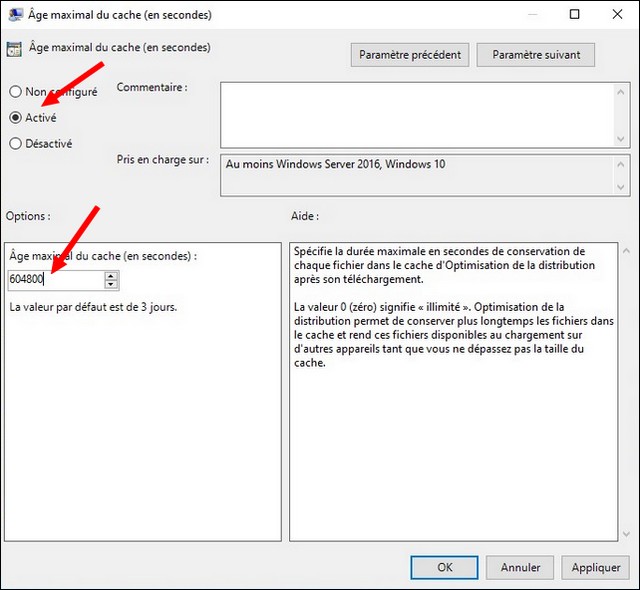This screenshot has height=590, width=640.
Task: Click the policy setting icon beside the heading
Action: tap(14, 48)
